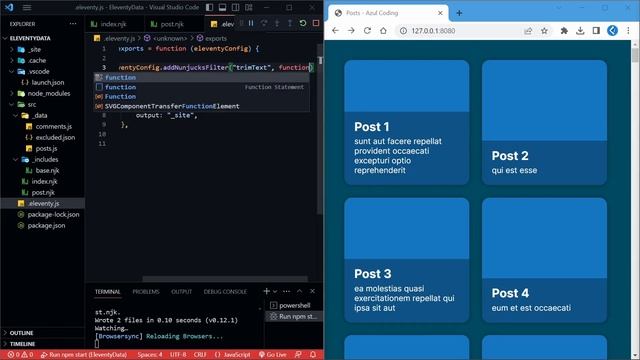
Task: Maximize the terminal panel chevron
Action: click(x=300, y=291)
